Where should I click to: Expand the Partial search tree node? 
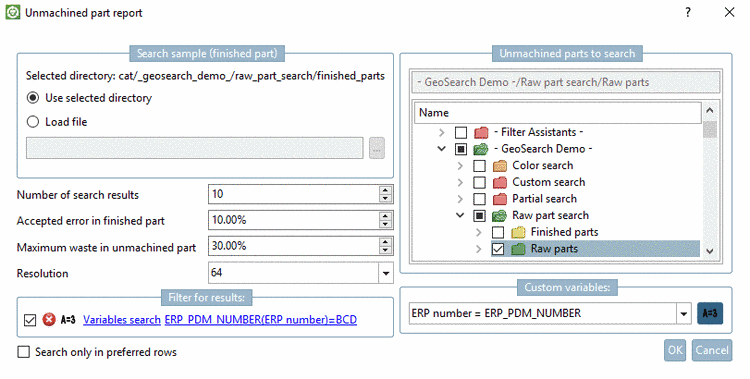tap(460, 199)
